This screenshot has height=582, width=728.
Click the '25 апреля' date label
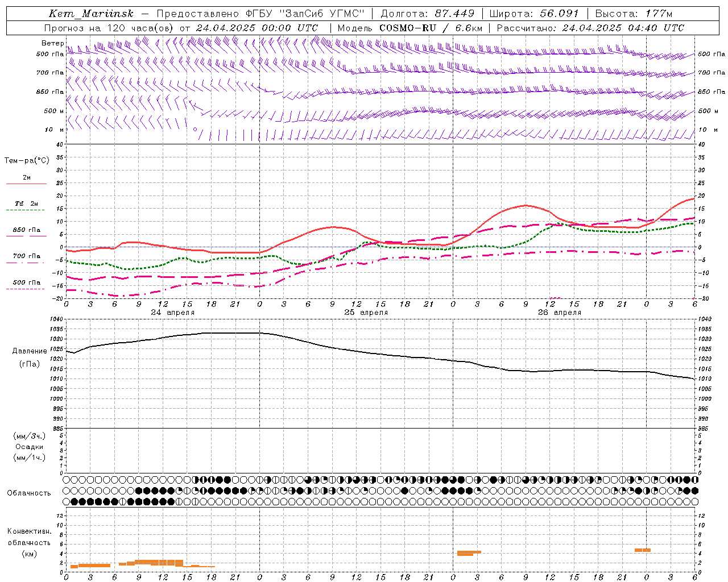coord(366,313)
